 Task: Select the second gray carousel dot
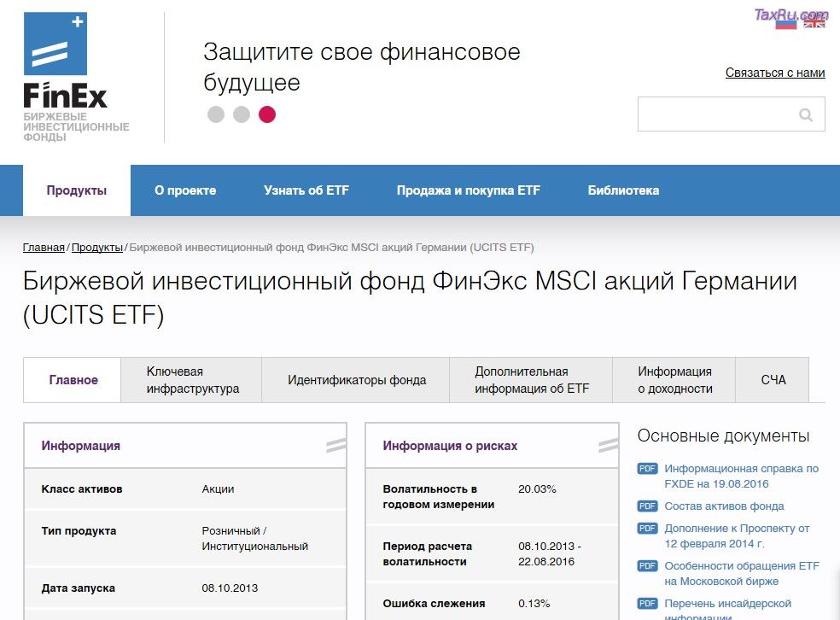click(x=242, y=114)
